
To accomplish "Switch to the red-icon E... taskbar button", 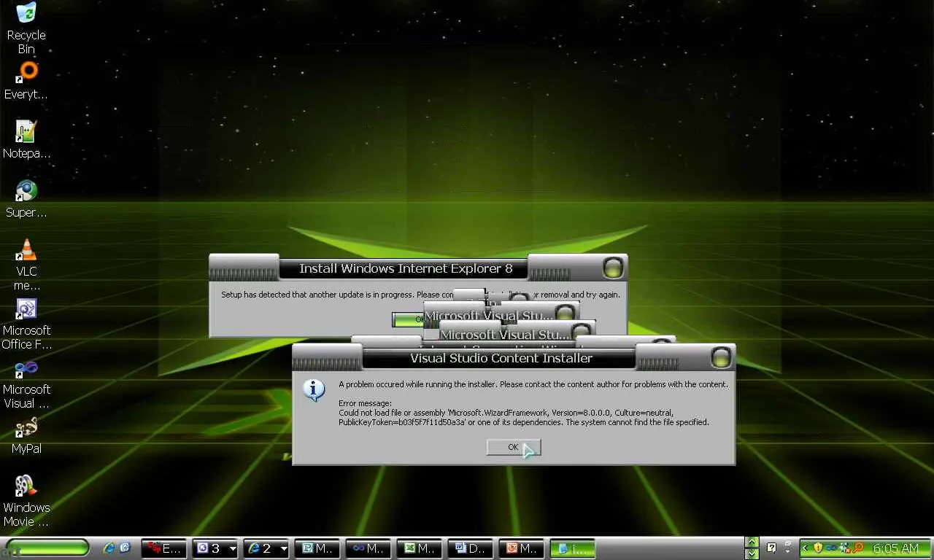I will pyautogui.click(x=163, y=548).
